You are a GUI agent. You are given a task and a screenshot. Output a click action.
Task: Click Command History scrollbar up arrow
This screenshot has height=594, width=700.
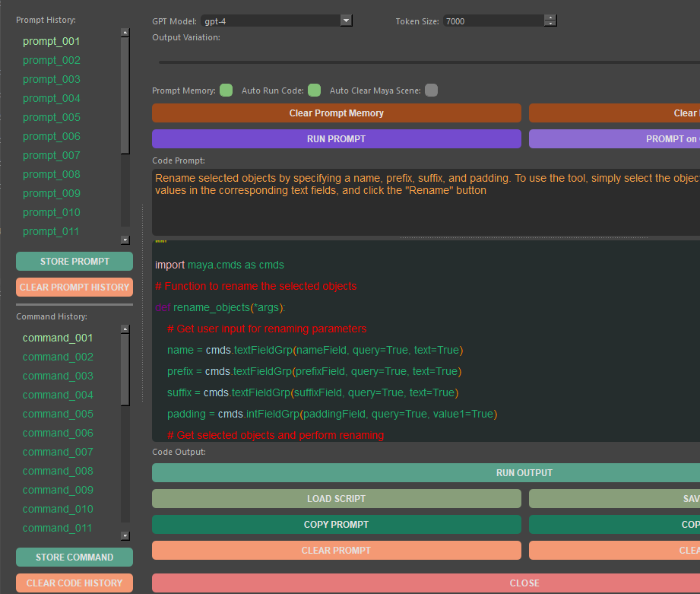click(125, 329)
